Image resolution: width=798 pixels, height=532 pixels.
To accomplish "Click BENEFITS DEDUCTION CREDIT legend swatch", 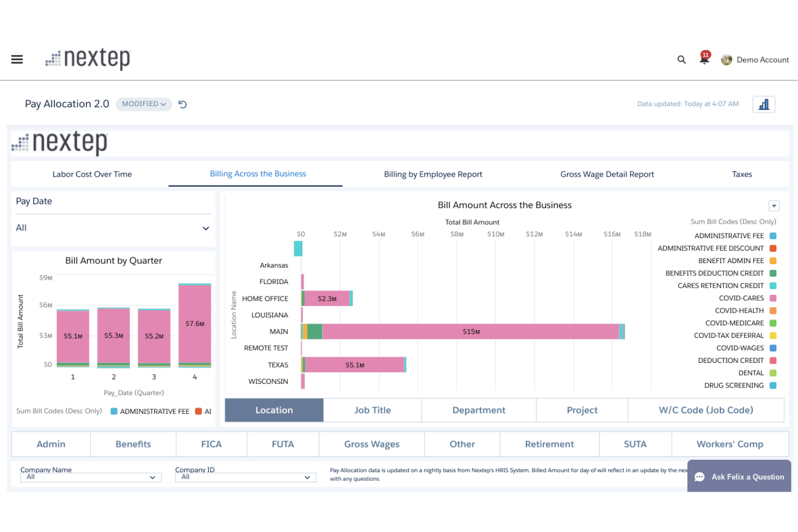I will pos(773,273).
